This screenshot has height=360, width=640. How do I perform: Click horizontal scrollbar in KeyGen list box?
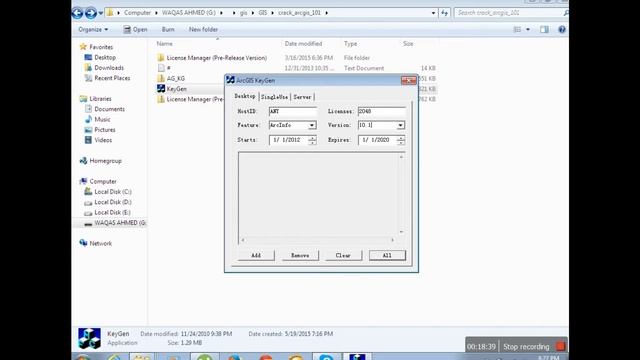pos(318,240)
